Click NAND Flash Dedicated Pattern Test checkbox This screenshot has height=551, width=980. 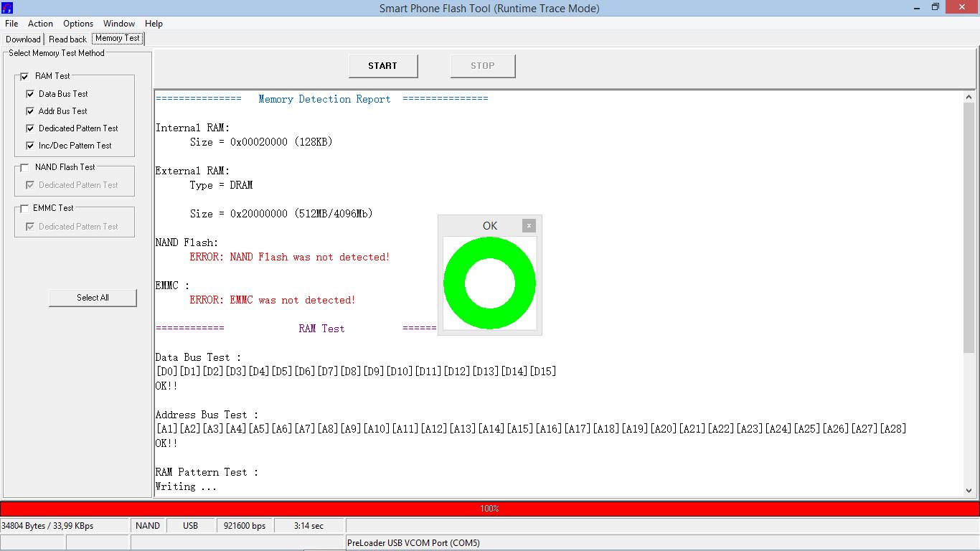coord(30,185)
